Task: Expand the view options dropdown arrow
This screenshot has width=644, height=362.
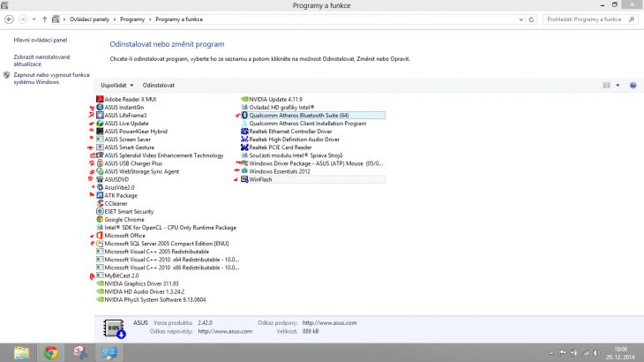Action: (x=618, y=86)
